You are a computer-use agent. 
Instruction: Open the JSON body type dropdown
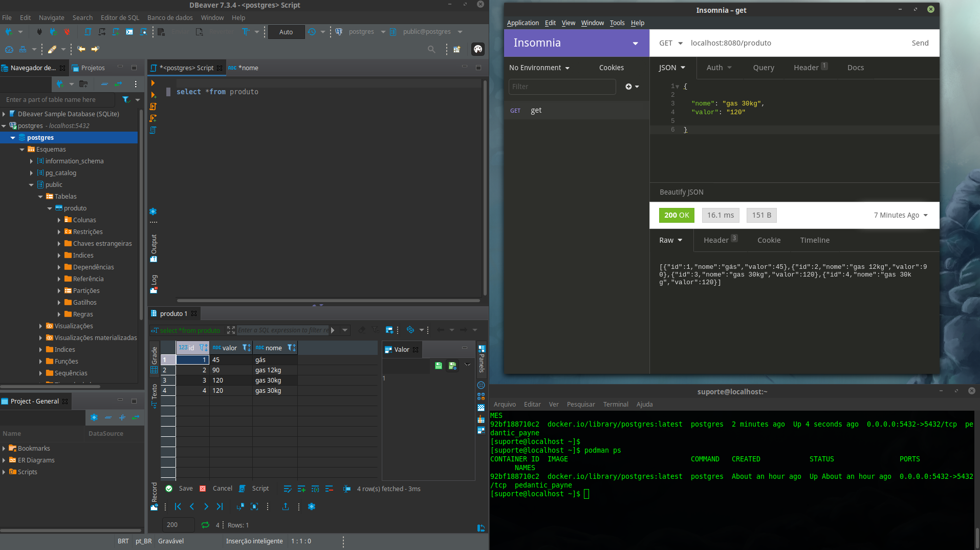tap(672, 68)
